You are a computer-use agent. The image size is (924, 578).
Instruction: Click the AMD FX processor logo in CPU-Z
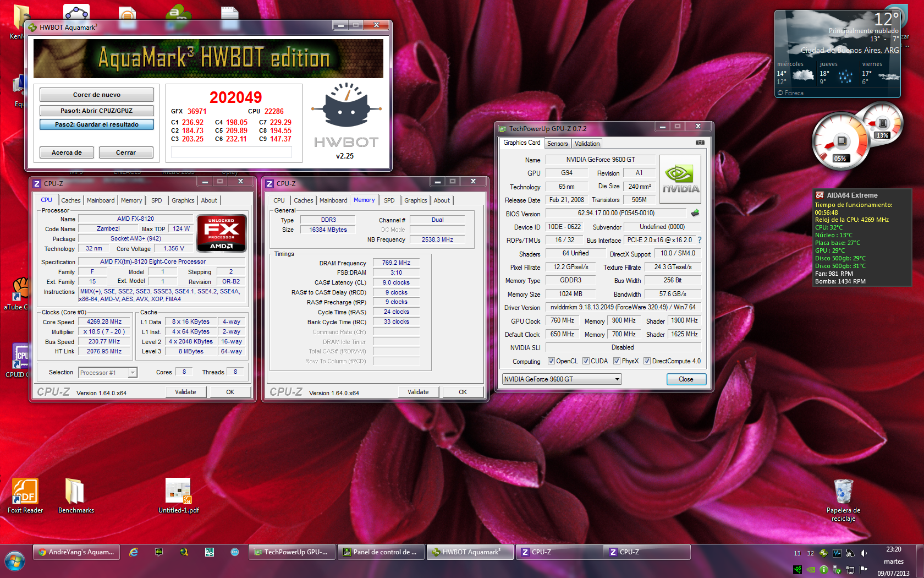pos(222,233)
